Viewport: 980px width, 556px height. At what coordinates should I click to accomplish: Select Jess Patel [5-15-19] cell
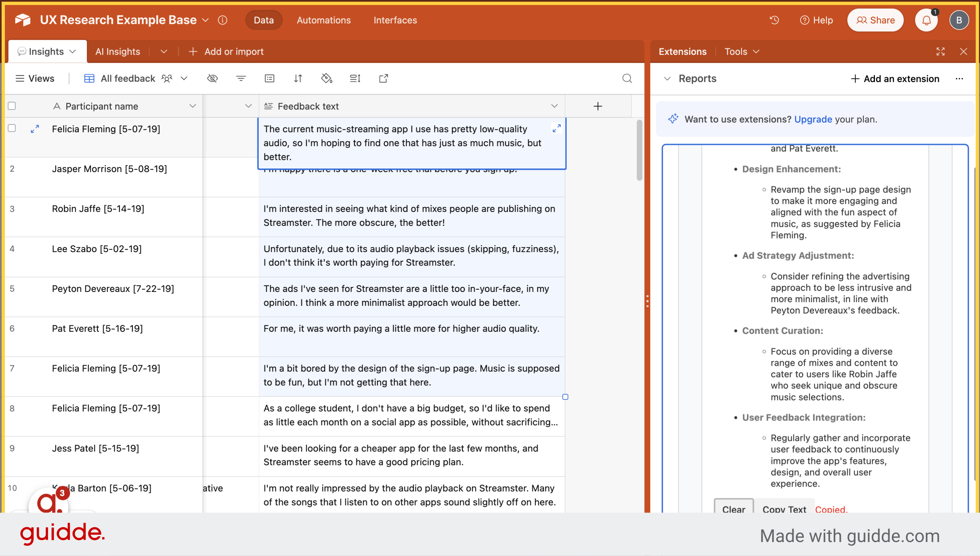pos(104,456)
